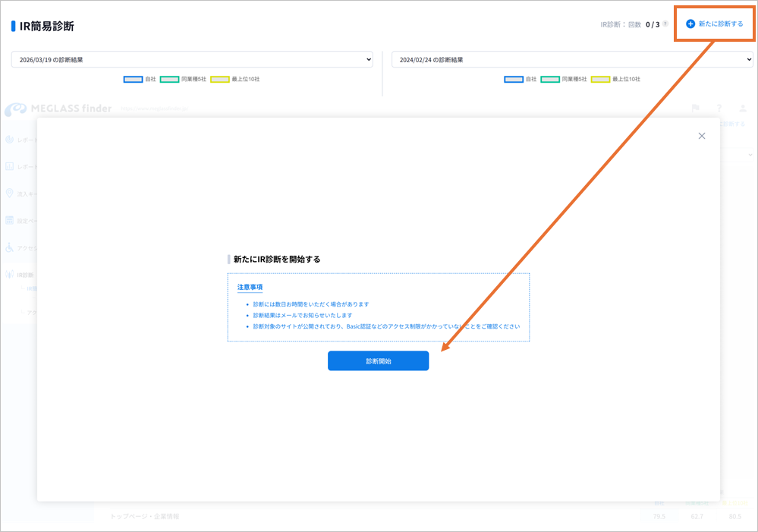Click the 新たに診断する link
Viewport: 758px width, 532px height.
click(721, 24)
